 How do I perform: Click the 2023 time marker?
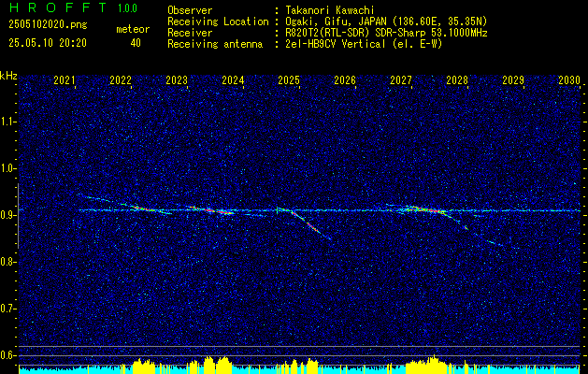177,80
